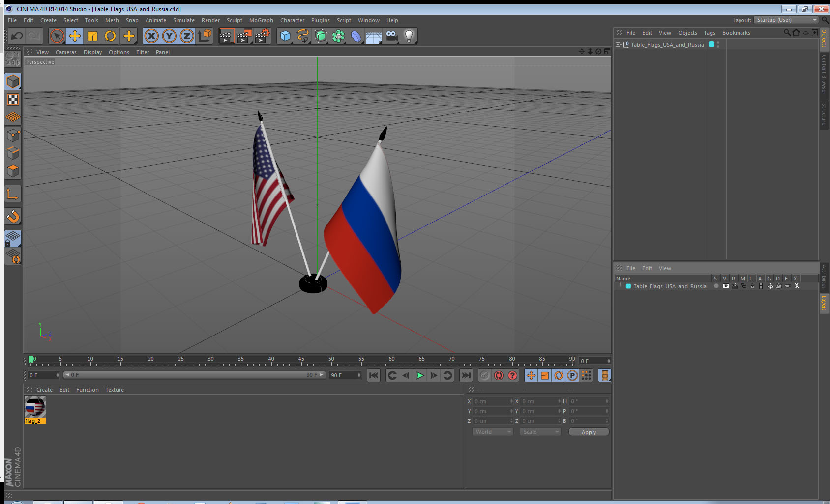The width and height of the screenshot is (830, 504).
Task: Add Light object bulb icon
Action: click(x=409, y=36)
